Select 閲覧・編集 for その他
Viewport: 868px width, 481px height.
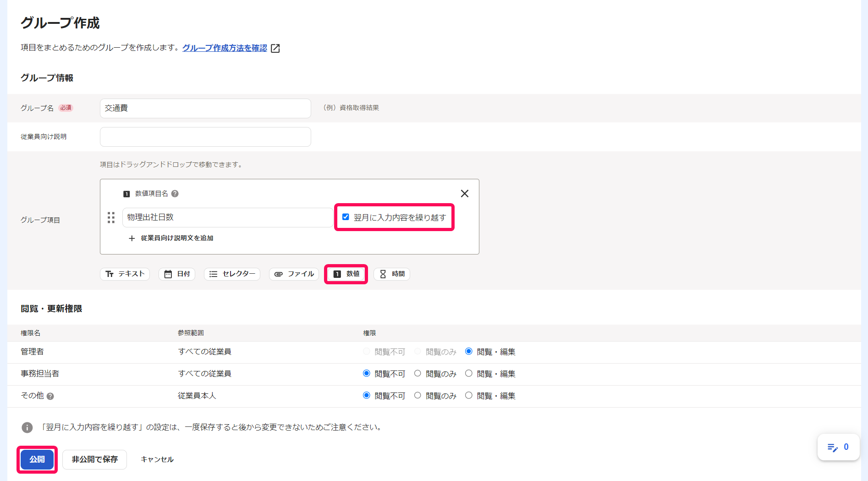coord(469,395)
